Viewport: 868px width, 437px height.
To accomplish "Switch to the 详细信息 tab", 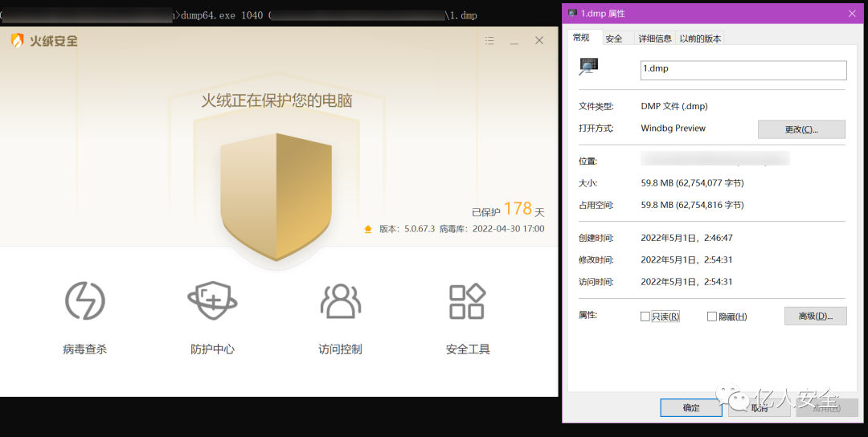I will pyautogui.click(x=655, y=39).
